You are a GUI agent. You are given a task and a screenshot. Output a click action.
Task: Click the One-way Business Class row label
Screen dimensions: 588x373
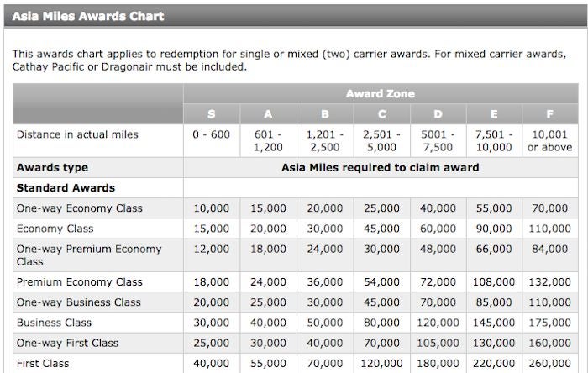tap(80, 302)
